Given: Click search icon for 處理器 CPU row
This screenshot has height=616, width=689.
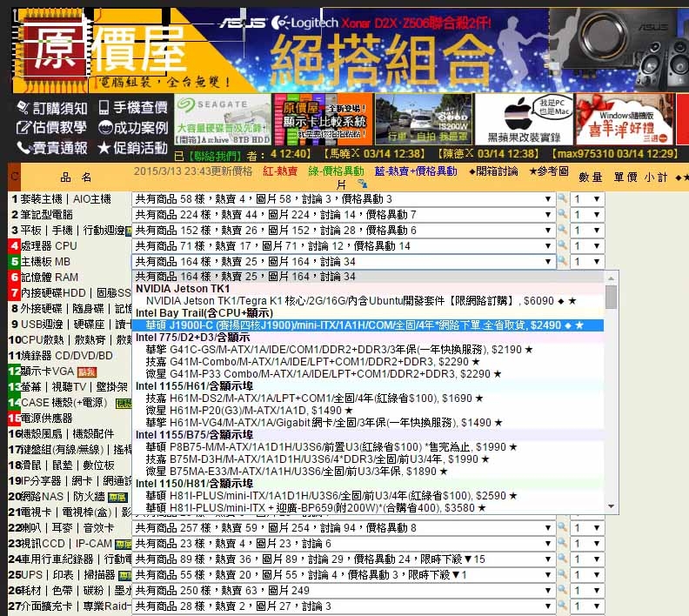Looking at the screenshot, I should click(x=563, y=245).
